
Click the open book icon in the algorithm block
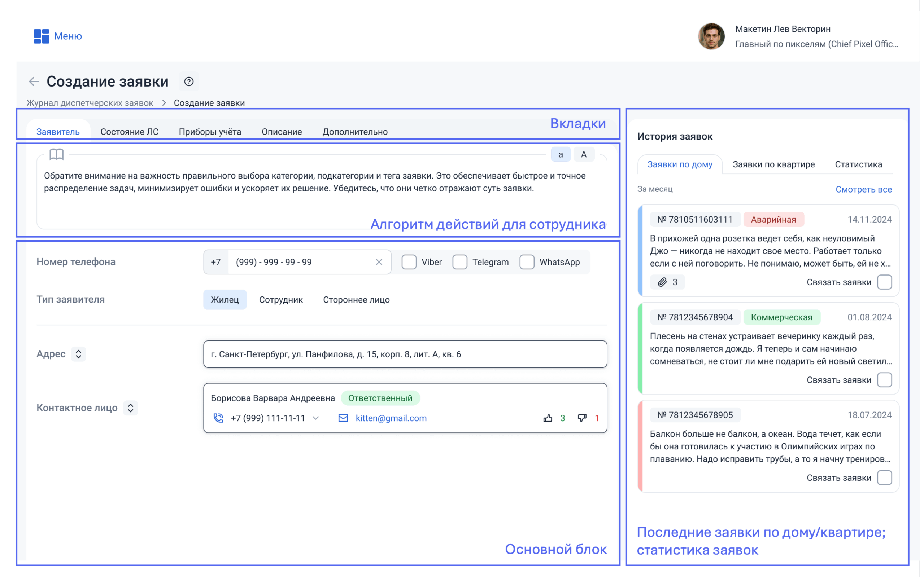click(57, 155)
